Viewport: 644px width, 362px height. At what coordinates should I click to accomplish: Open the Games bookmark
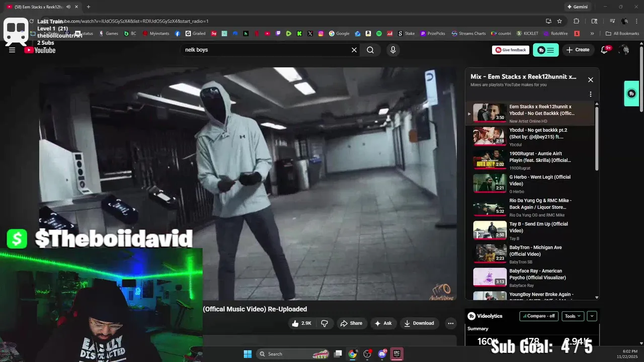click(108, 34)
